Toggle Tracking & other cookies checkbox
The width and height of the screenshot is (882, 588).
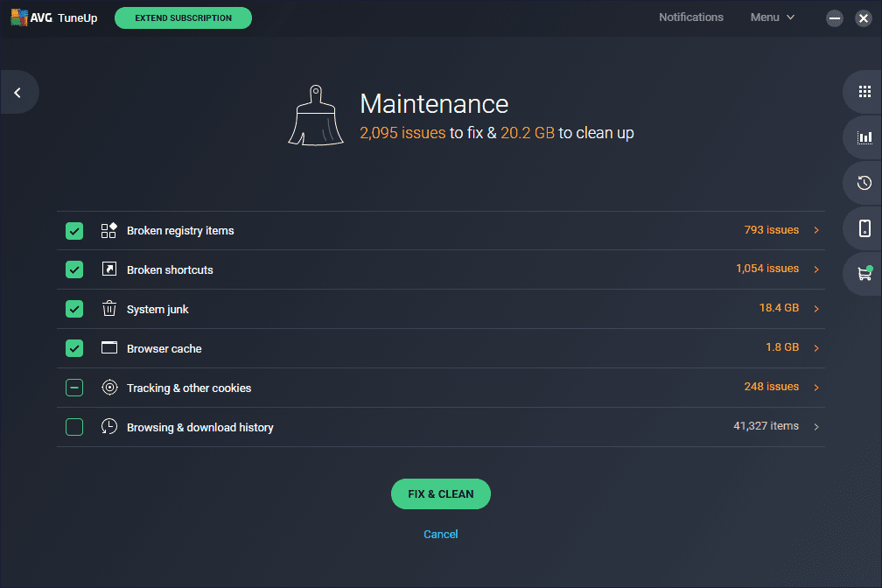74,388
